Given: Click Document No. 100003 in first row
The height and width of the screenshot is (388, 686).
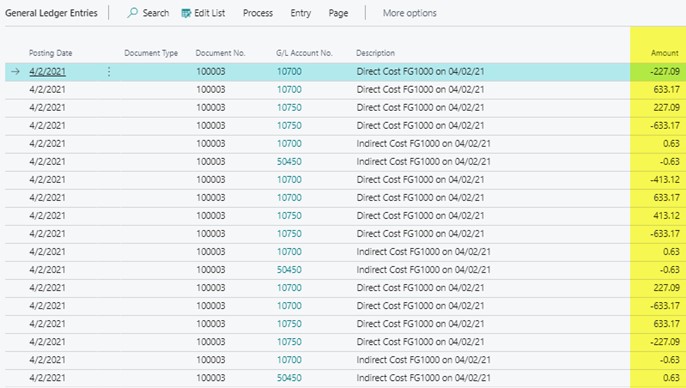Looking at the screenshot, I should (210, 71).
